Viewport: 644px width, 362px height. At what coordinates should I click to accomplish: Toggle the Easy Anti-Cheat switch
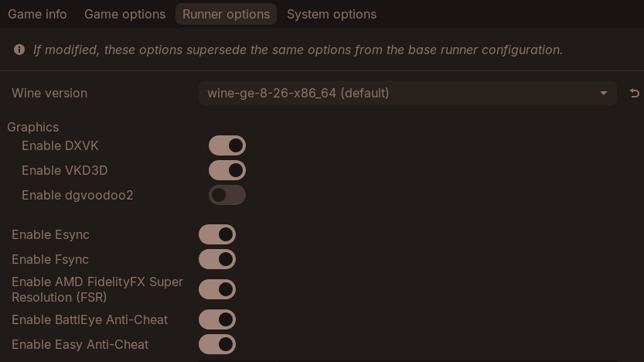pos(217,344)
